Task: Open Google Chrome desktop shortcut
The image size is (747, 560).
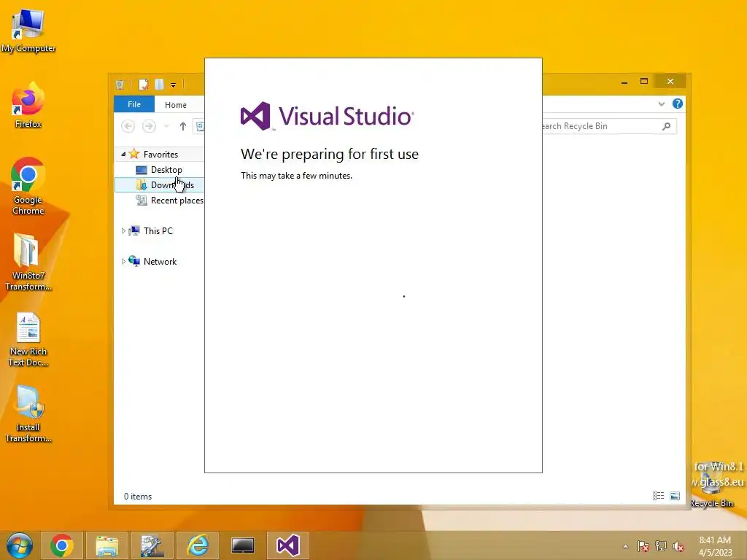Action: [x=28, y=186]
